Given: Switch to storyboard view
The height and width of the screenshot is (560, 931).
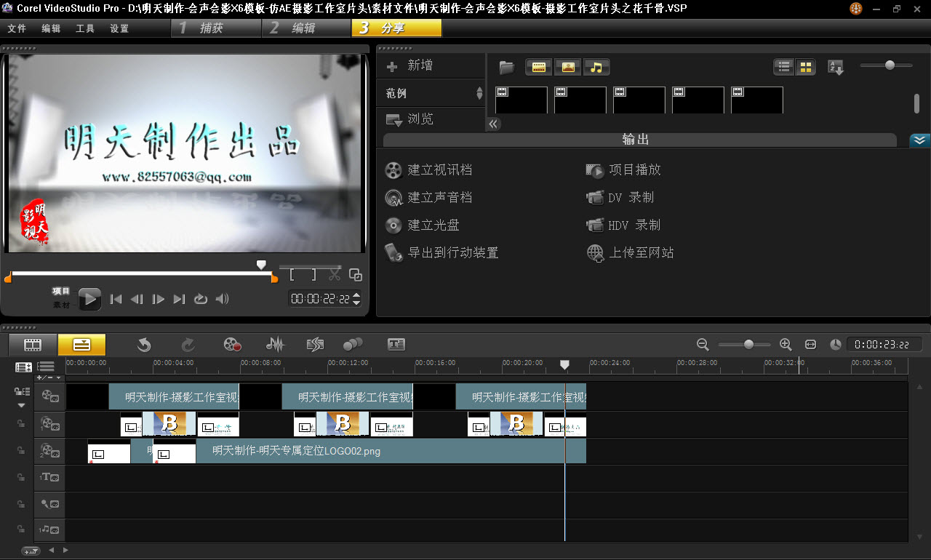Looking at the screenshot, I should tap(33, 345).
